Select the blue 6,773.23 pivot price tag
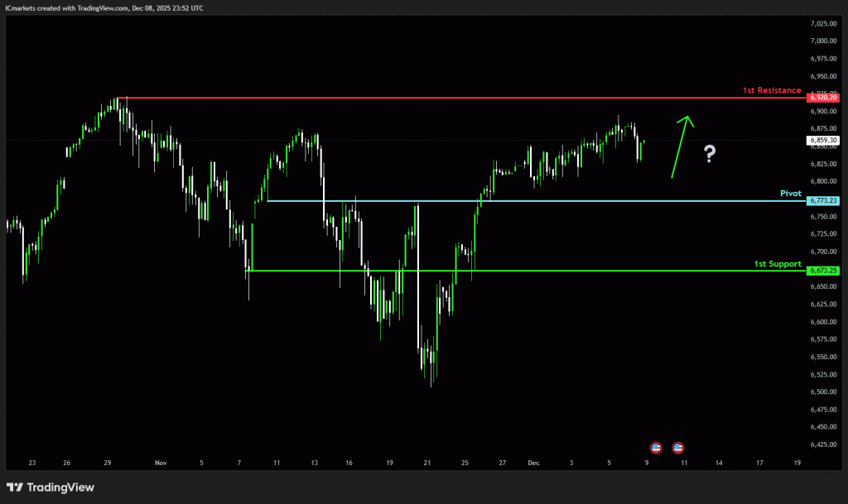The width and height of the screenshot is (848, 504). [x=821, y=201]
